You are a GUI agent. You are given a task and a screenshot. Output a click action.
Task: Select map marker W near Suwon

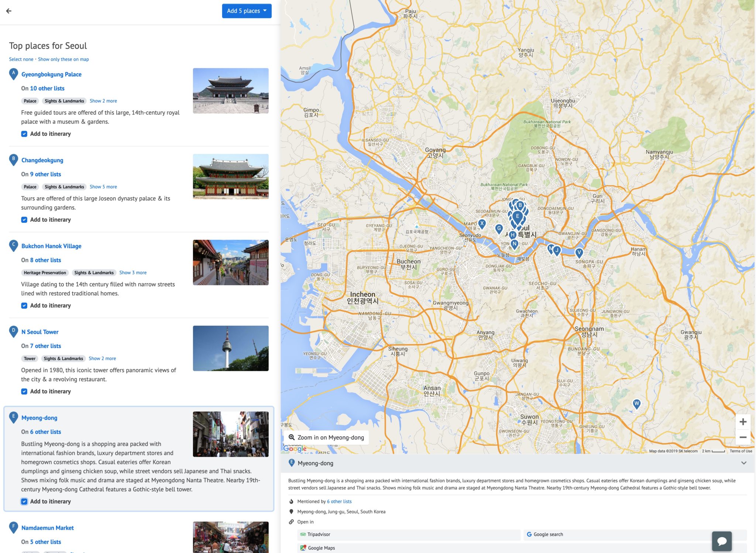click(636, 403)
